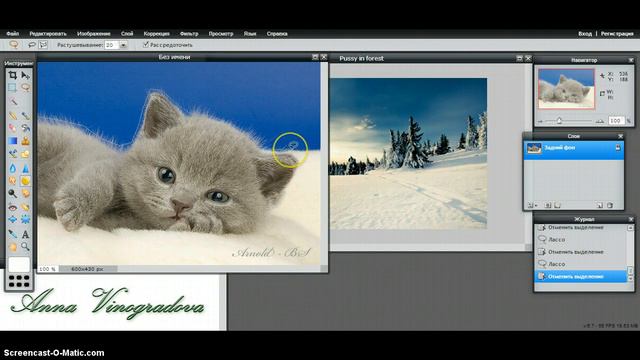Select the Brush tool

(25, 116)
